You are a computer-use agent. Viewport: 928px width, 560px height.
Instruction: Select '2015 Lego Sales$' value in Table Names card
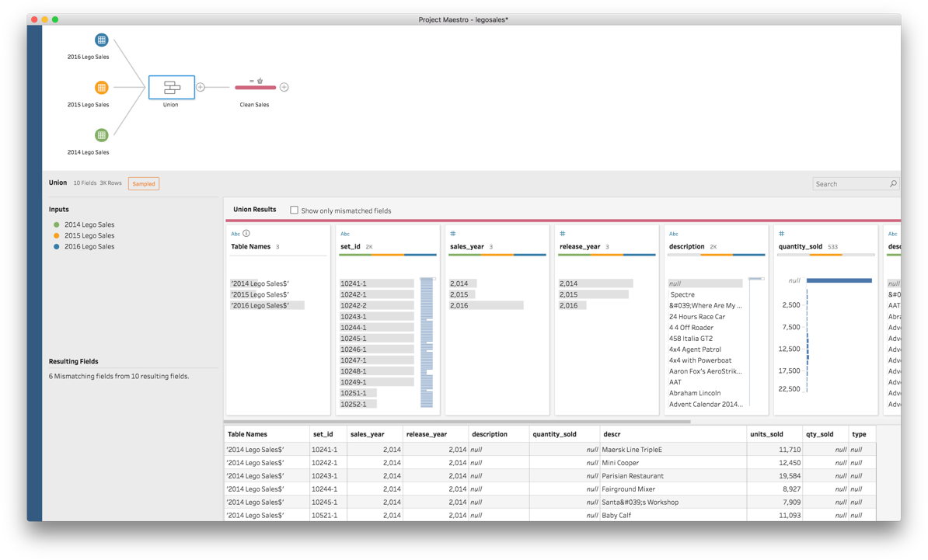(260, 294)
